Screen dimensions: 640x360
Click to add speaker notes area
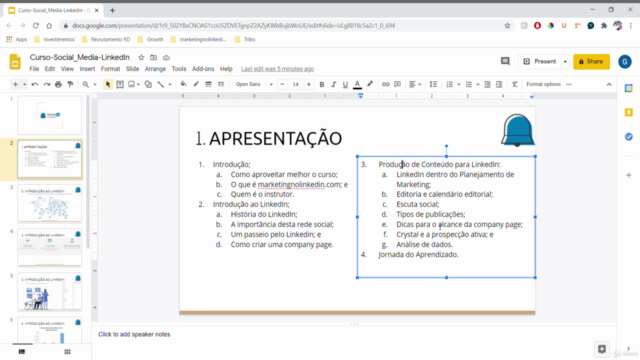[134, 334]
